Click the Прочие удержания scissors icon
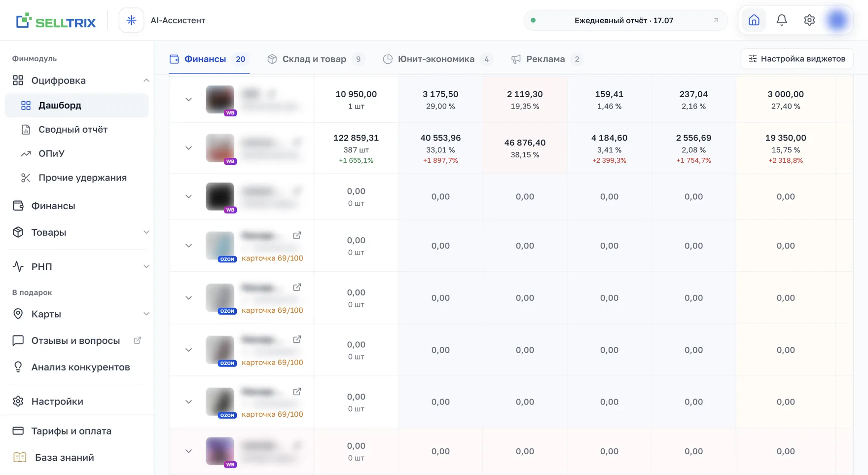Viewport: 868px width, 475px height. pos(26,178)
